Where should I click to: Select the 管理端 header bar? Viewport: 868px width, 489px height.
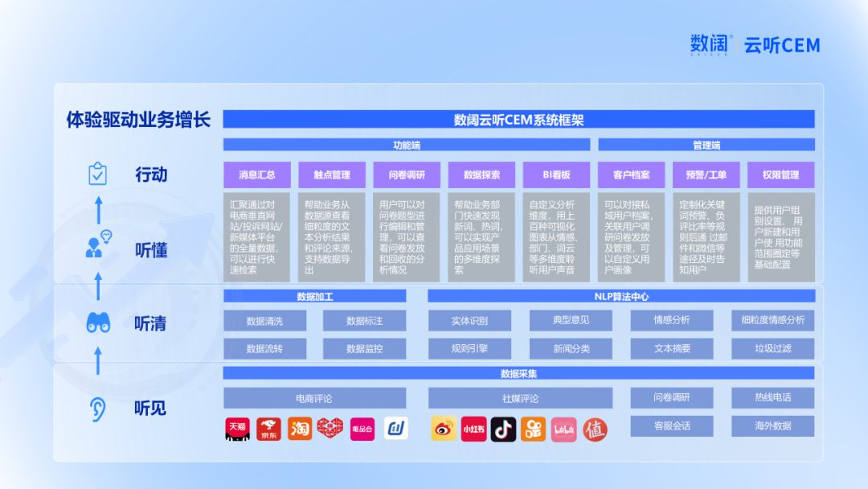click(x=706, y=145)
